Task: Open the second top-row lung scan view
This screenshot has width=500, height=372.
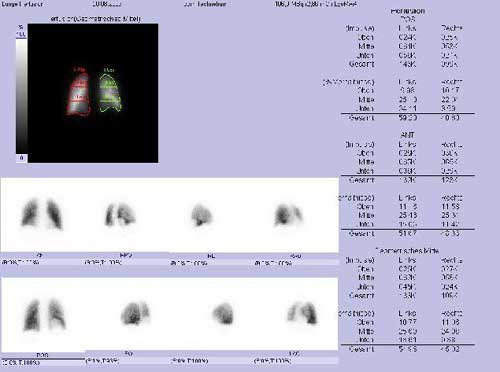Action: (x=120, y=214)
